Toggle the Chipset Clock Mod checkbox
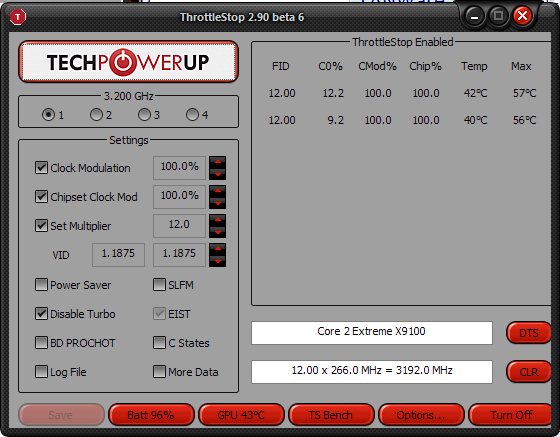The image size is (560, 437). [41, 196]
